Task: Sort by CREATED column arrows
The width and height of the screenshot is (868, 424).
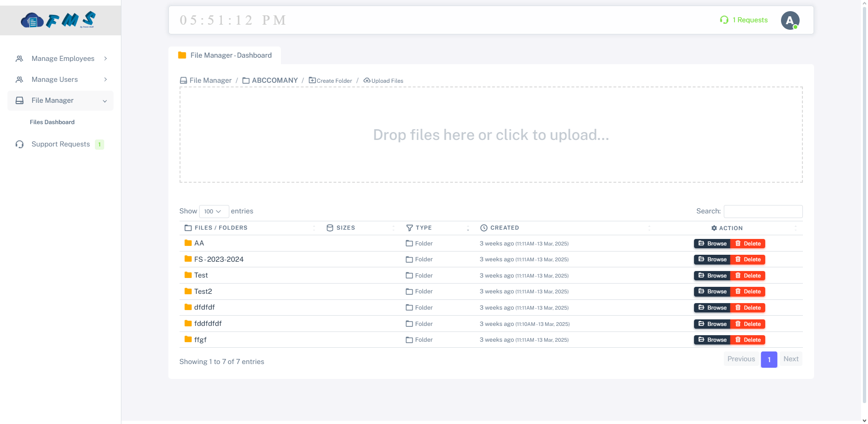Action: (649, 228)
